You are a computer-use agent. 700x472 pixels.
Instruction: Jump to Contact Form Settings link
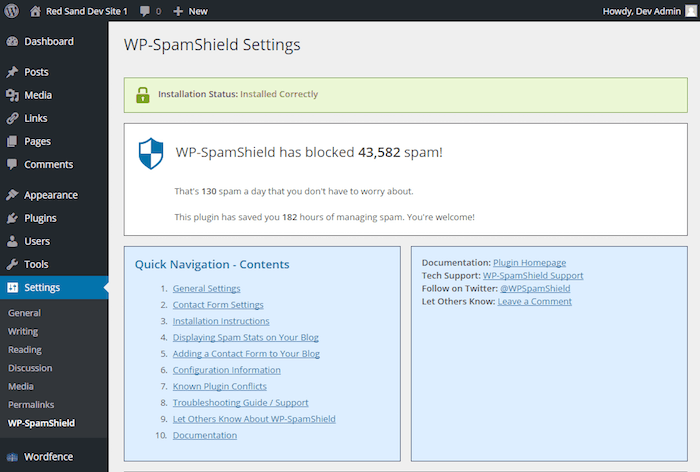coord(218,305)
